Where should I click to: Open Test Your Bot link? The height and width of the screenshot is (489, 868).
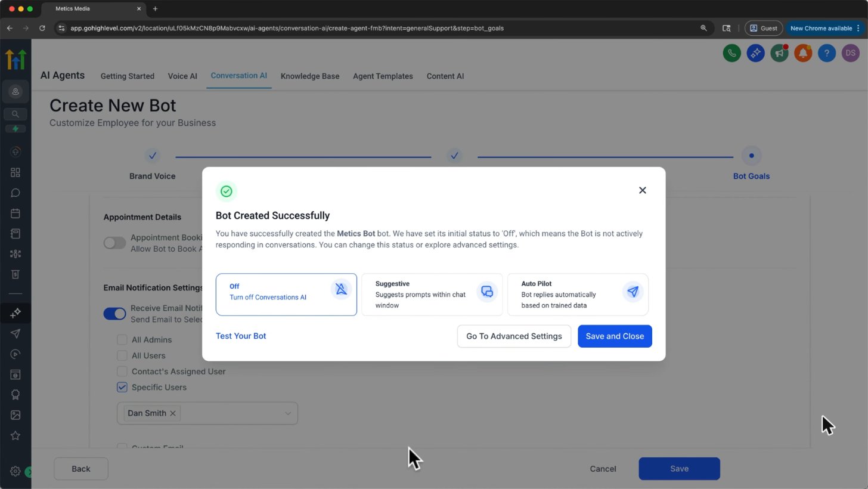pos(241,336)
